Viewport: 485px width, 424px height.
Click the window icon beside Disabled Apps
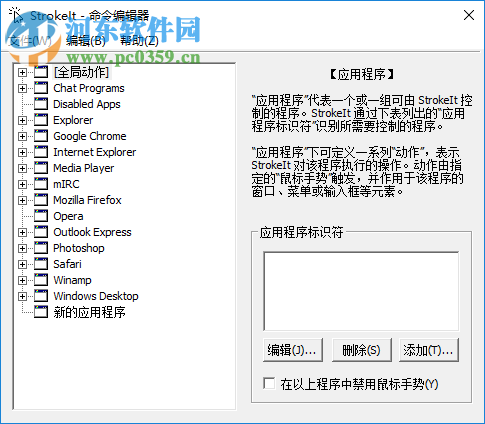coord(41,104)
